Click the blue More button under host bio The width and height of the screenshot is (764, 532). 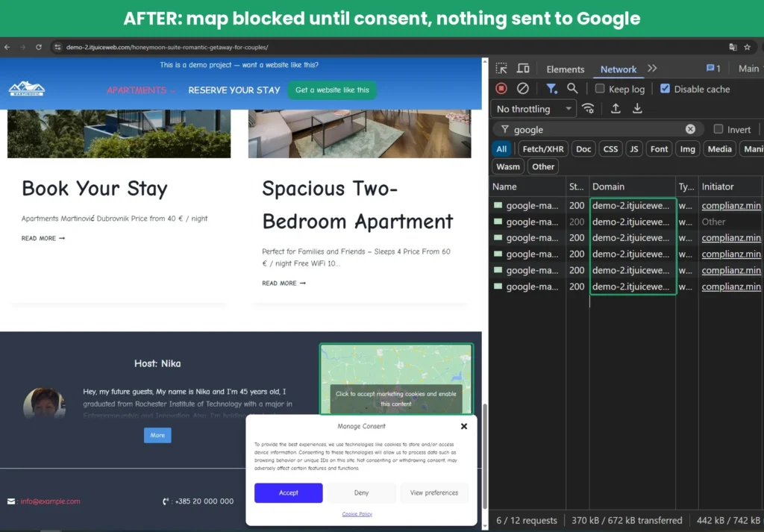coord(157,435)
